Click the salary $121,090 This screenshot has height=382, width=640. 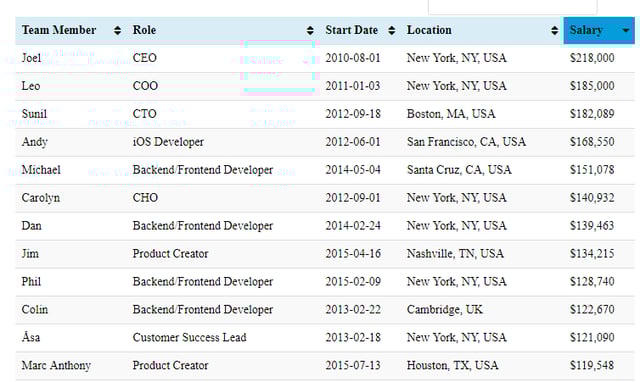point(592,338)
